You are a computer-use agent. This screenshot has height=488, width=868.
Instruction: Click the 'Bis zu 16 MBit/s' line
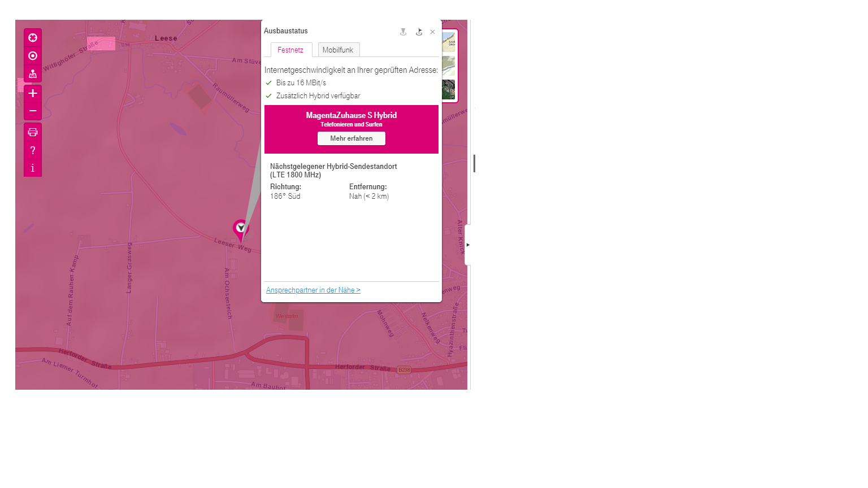[x=301, y=83]
